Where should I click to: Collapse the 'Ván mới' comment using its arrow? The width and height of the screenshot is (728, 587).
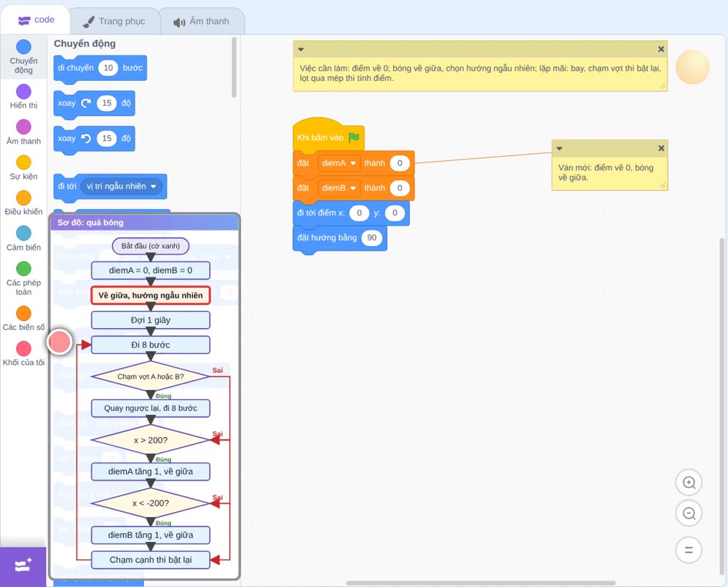tap(559, 149)
